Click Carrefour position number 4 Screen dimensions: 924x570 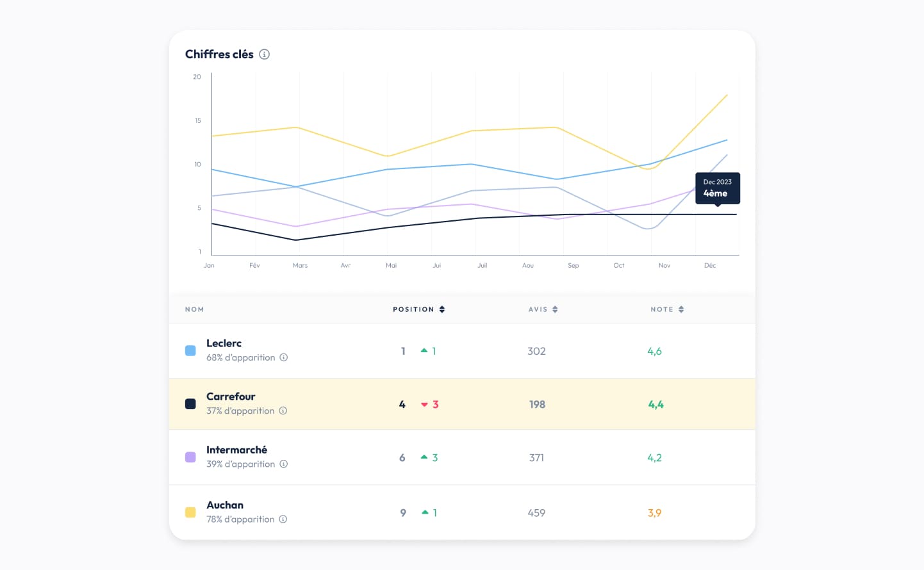[x=402, y=404]
